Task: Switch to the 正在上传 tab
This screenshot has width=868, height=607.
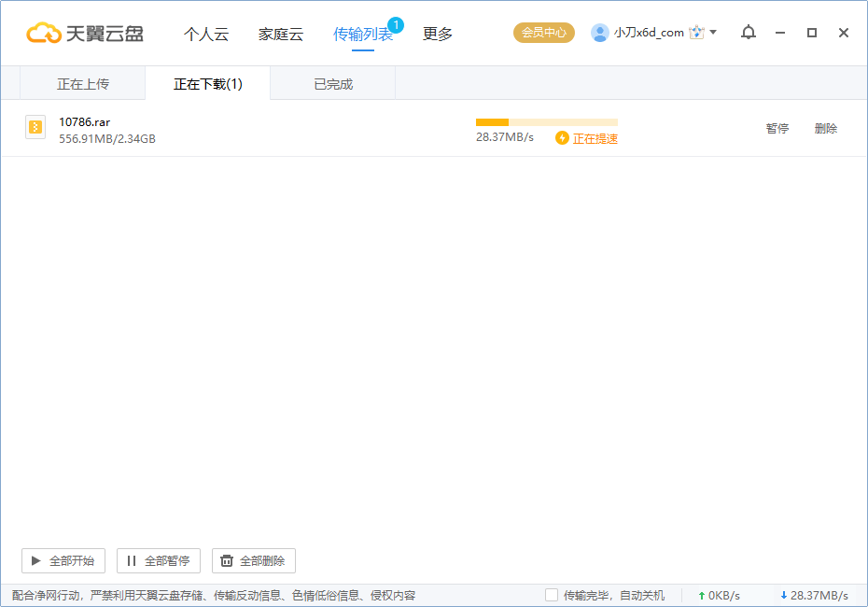Action: click(84, 83)
